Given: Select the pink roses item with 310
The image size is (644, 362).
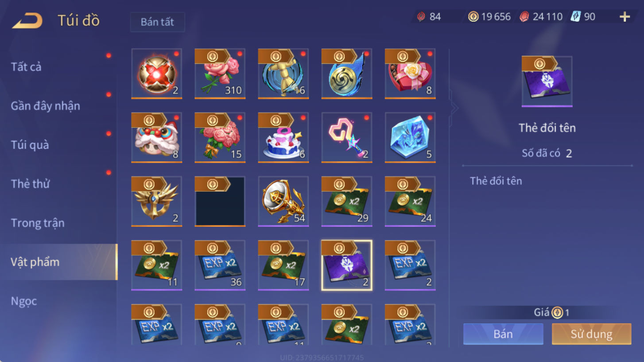Looking at the screenshot, I should (220, 74).
